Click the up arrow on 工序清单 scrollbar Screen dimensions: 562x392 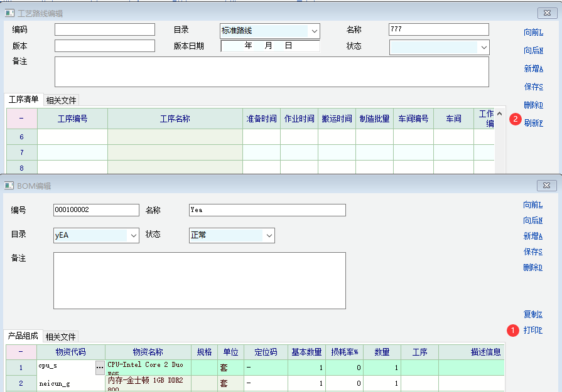tap(499, 114)
